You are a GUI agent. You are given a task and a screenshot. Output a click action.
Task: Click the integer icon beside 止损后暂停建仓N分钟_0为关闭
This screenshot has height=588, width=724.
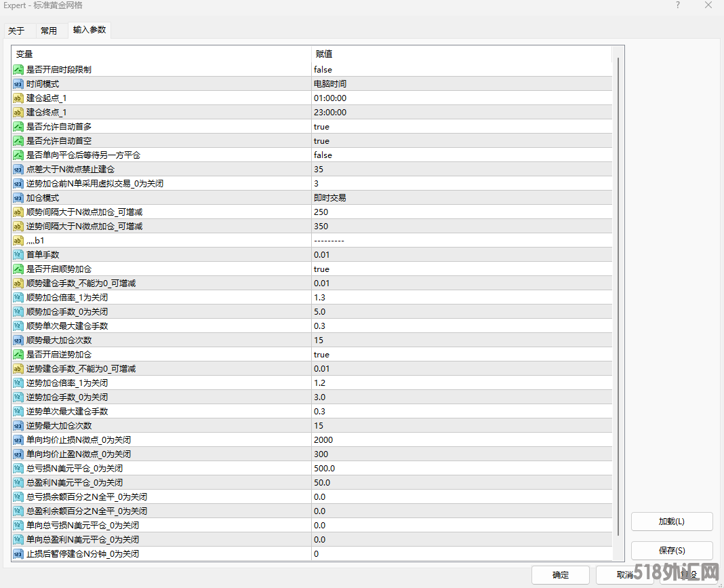(x=18, y=554)
